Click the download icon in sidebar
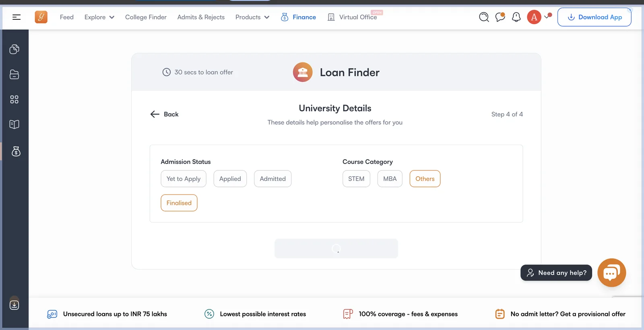This screenshot has height=330, width=644. coord(14,305)
